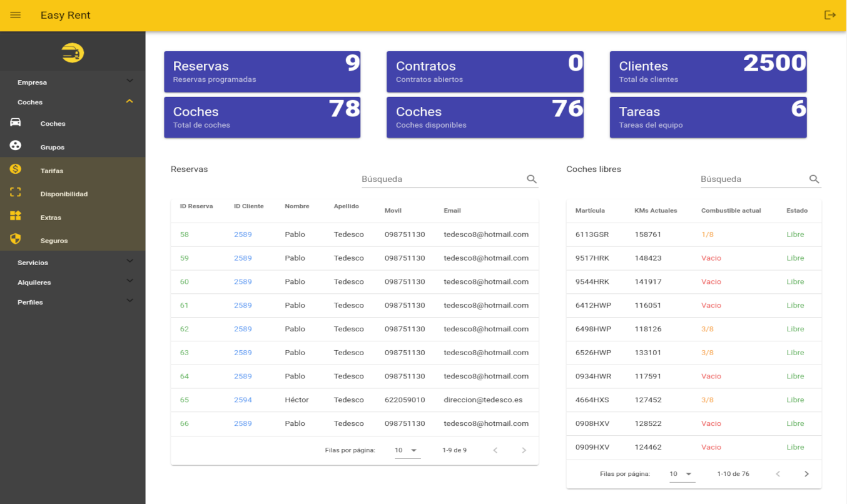Click the car icon beside Coches submenu
Viewport: 847px width, 504px height.
16,123
